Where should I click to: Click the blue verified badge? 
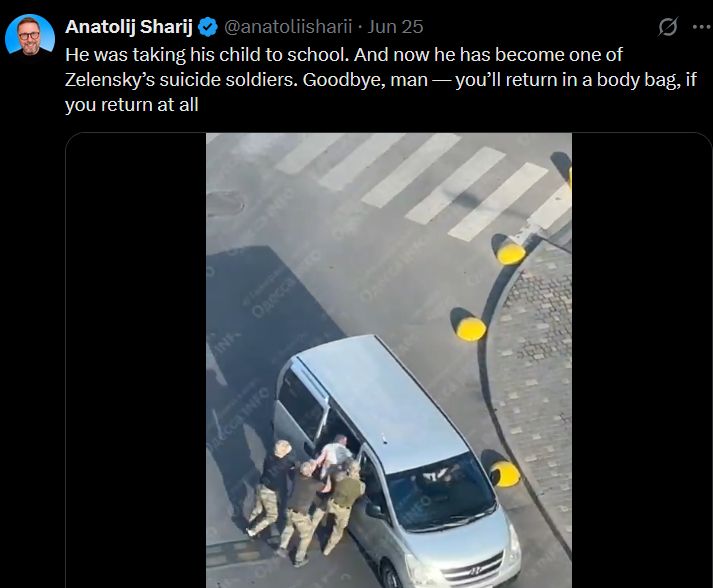click(208, 27)
